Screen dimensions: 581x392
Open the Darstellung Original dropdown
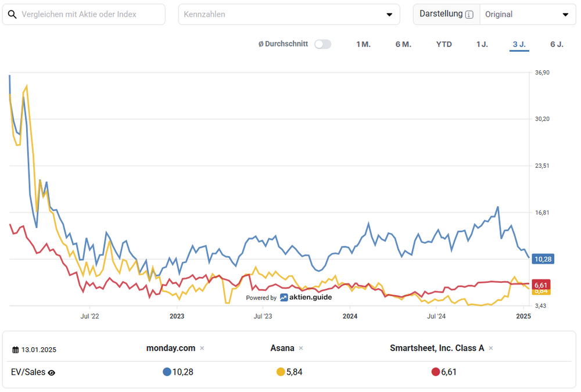(527, 15)
